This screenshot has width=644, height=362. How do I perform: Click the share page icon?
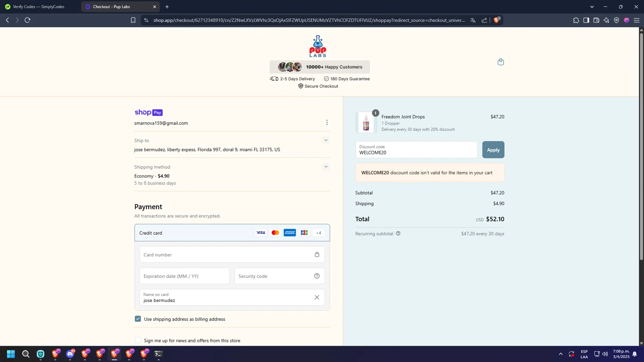click(484, 20)
